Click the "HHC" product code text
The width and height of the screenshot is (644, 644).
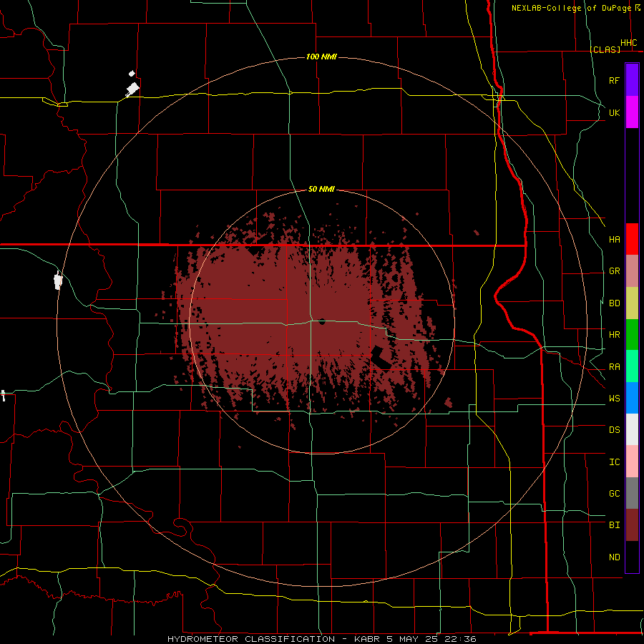(628, 43)
